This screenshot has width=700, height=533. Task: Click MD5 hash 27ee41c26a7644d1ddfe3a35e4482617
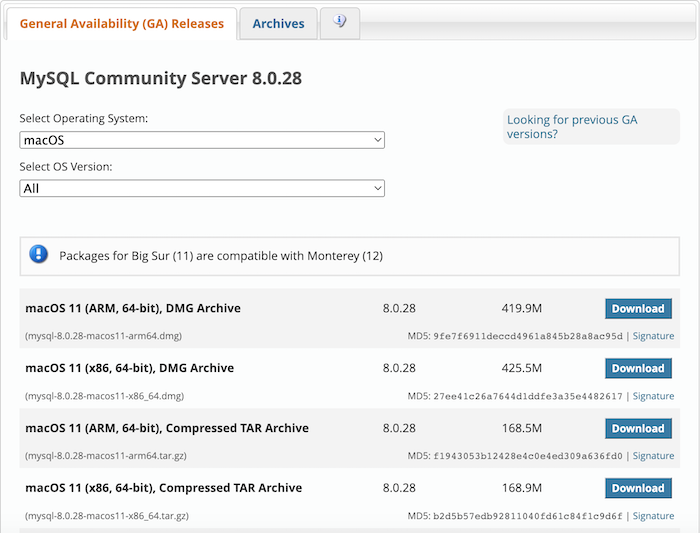528,396
